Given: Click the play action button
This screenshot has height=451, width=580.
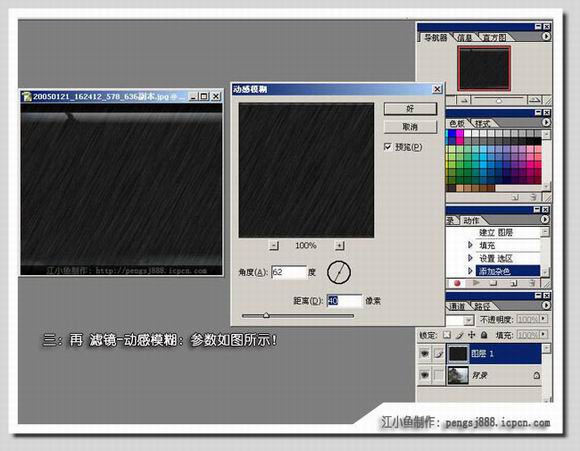Looking at the screenshot, I should 476,283.
